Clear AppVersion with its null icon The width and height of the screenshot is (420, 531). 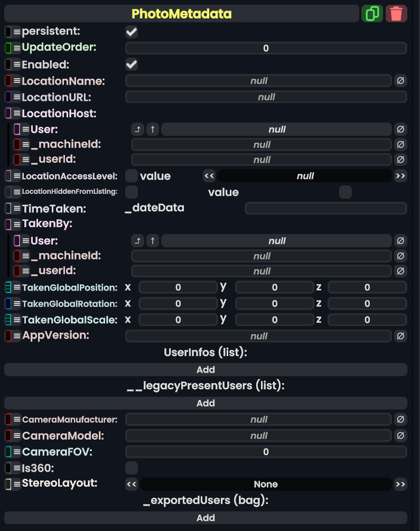tap(400, 336)
